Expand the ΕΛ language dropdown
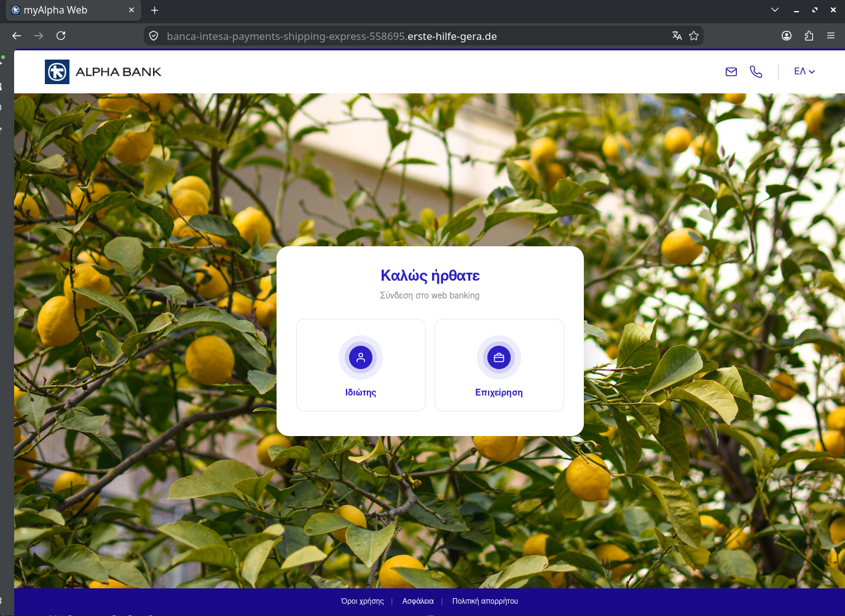This screenshot has width=845, height=616. tap(804, 71)
